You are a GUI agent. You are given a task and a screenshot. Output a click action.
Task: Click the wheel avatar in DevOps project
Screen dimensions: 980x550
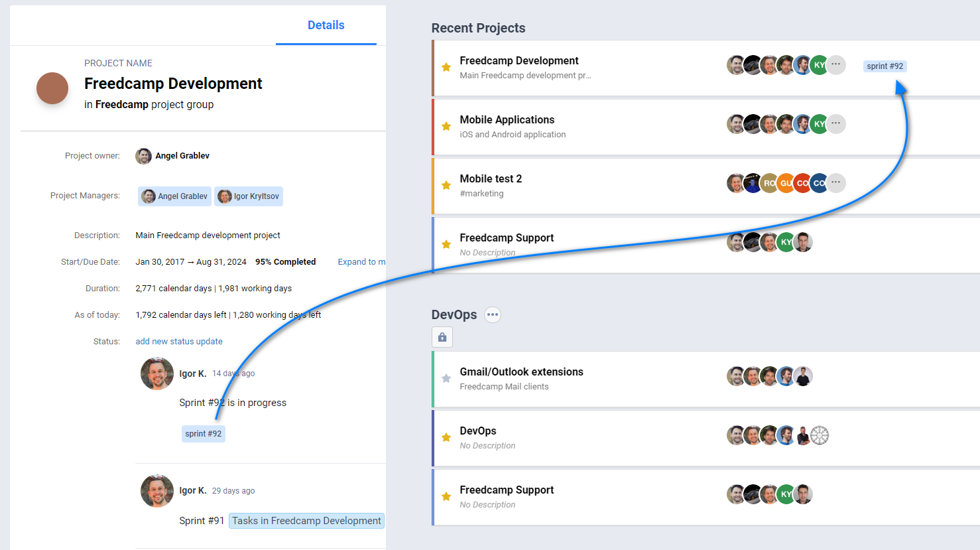coord(820,435)
